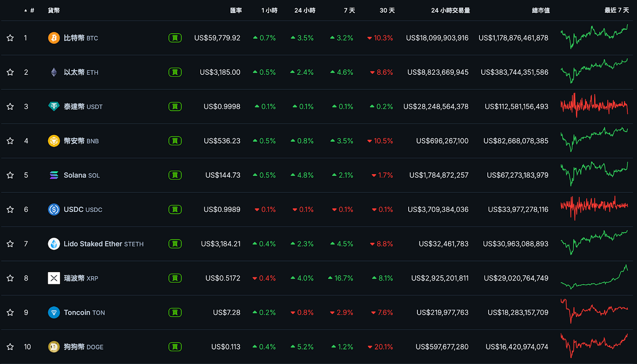Open the 瑞波幣 XRP coin page

coord(81,278)
